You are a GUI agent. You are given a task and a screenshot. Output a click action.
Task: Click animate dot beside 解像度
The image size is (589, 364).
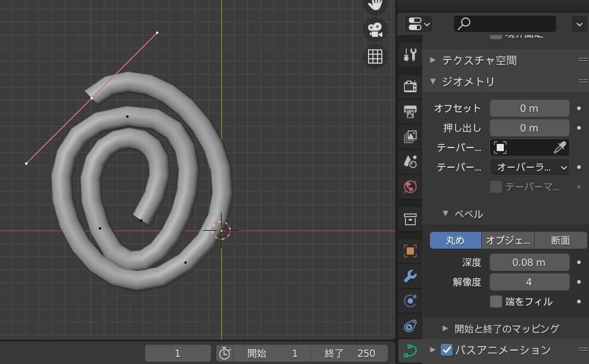tap(579, 282)
